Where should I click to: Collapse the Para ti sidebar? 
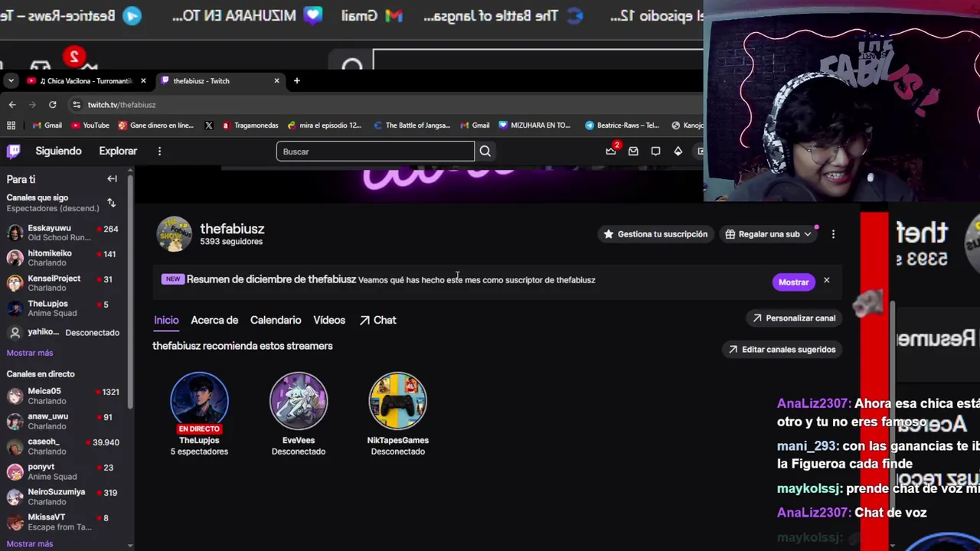point(112,179)
